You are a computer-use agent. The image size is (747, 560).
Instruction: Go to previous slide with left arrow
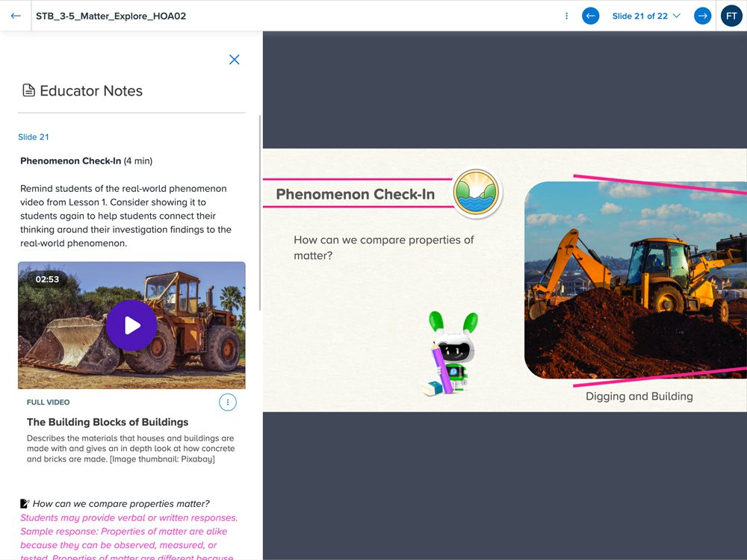[590, 16]
